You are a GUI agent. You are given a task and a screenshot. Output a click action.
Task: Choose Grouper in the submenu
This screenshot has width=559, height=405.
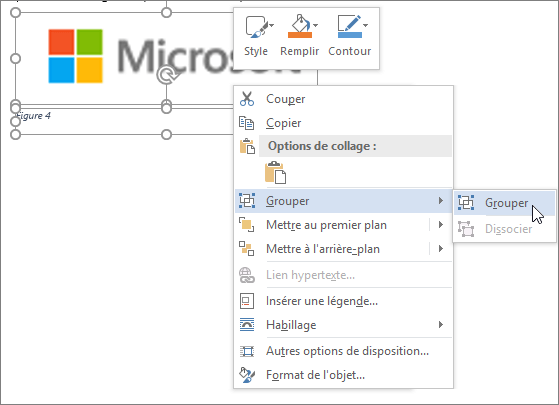(x=504, y=203)
